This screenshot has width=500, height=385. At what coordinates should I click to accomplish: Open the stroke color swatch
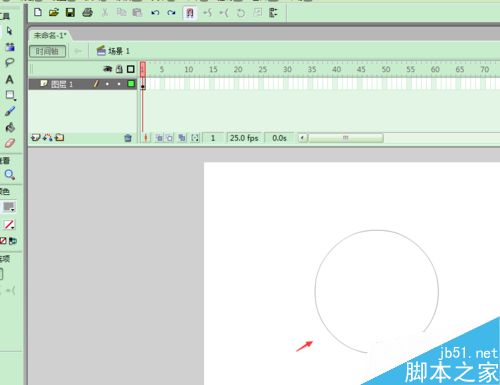coord(9,207)
